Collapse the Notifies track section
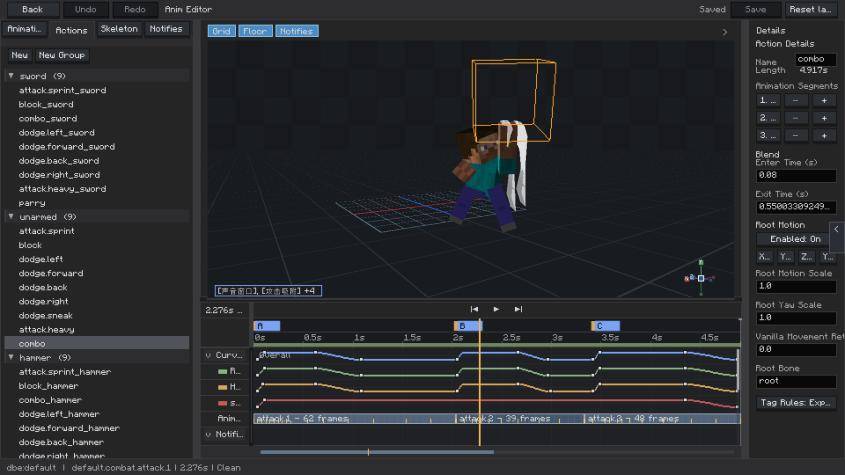The image size is (845, 475). click(x=208, y=434)
